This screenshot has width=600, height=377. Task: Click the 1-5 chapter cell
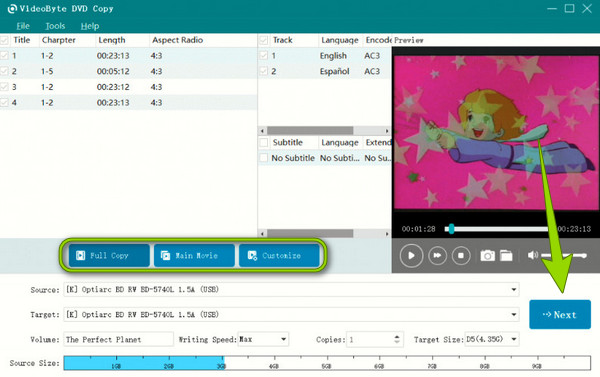pyautogui.click(x=47, y=71)
